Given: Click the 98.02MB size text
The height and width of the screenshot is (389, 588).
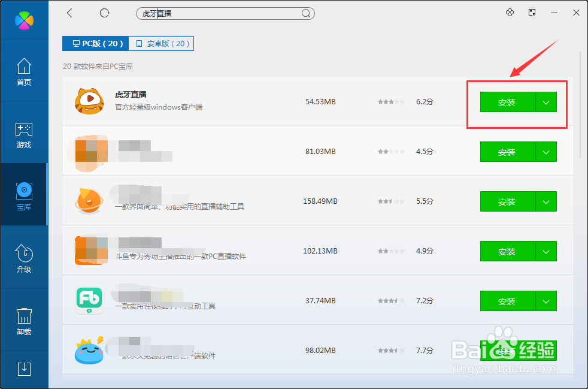Looking at the screenshot, I should point(320,350).
